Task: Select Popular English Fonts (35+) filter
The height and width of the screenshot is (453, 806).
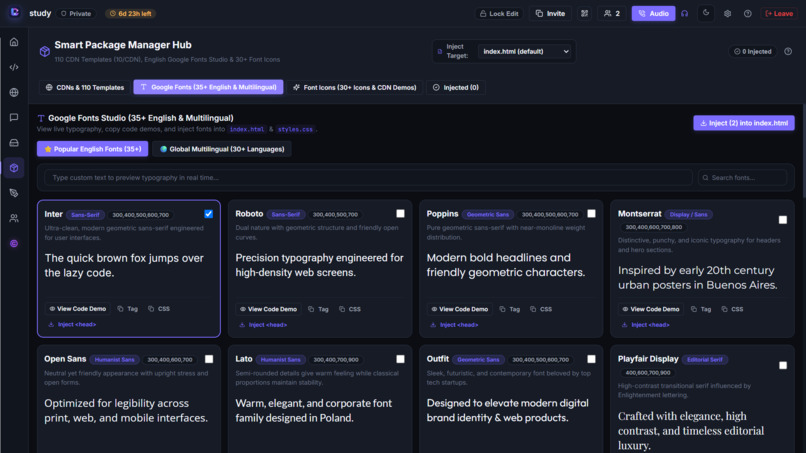Action: (x=93, y=149)
